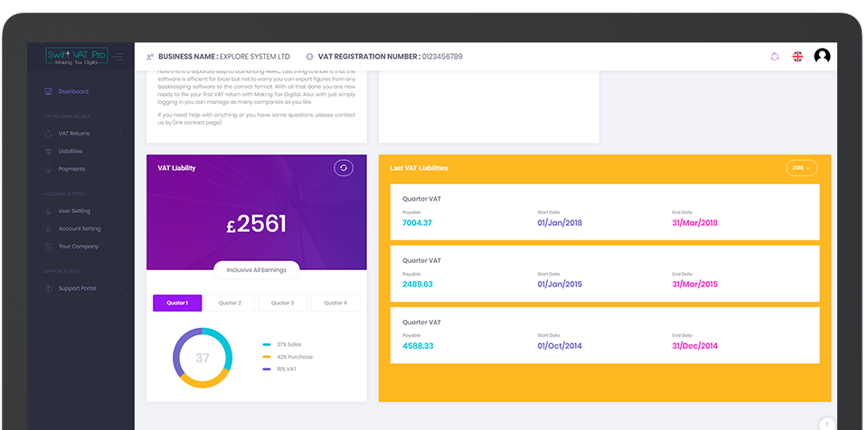Image resolution: width=868 pixels, height=430 pixels.
Task: Select the Quater 1 tab
Action: (x=177, y=304)
